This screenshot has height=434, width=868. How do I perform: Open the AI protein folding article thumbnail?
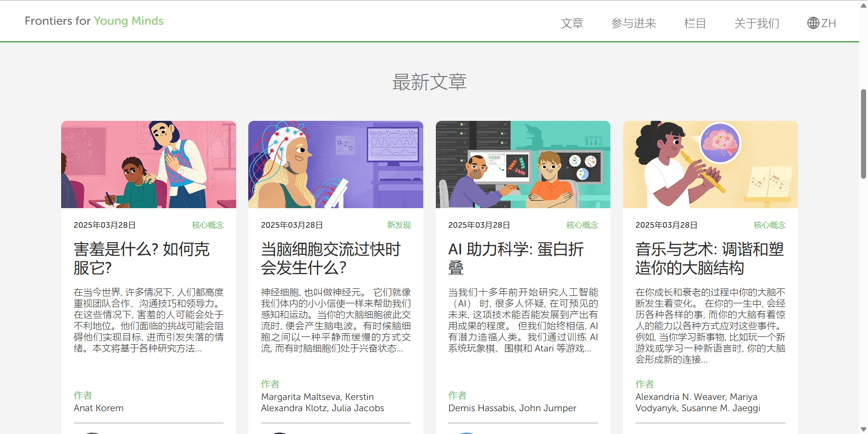(523, 164)
